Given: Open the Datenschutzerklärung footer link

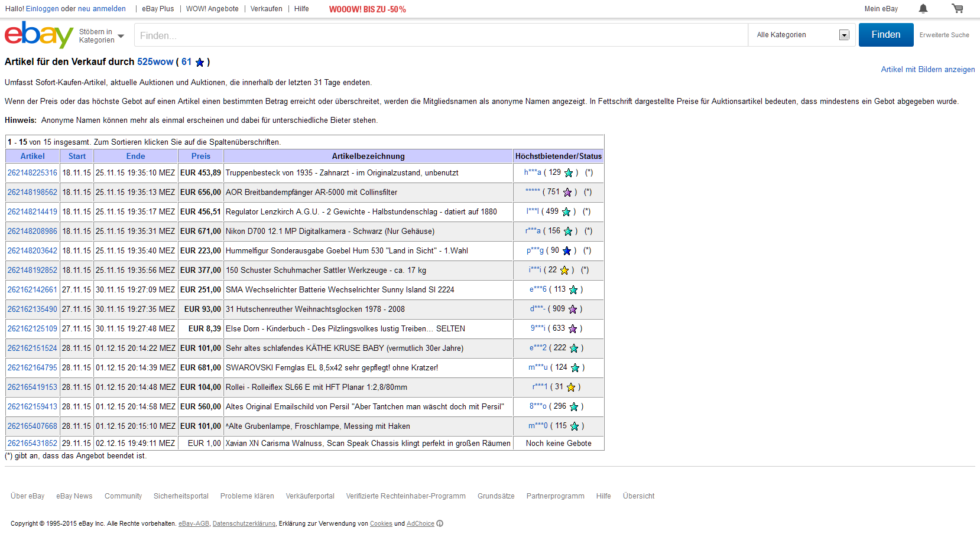Looking at the screenshot, I should tap(244, 524).
